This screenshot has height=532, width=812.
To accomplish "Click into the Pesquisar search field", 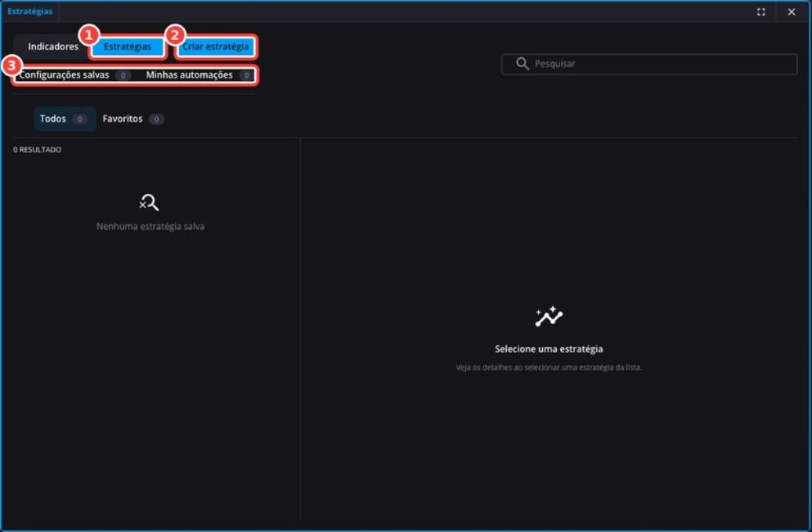I will click(649, 64).
